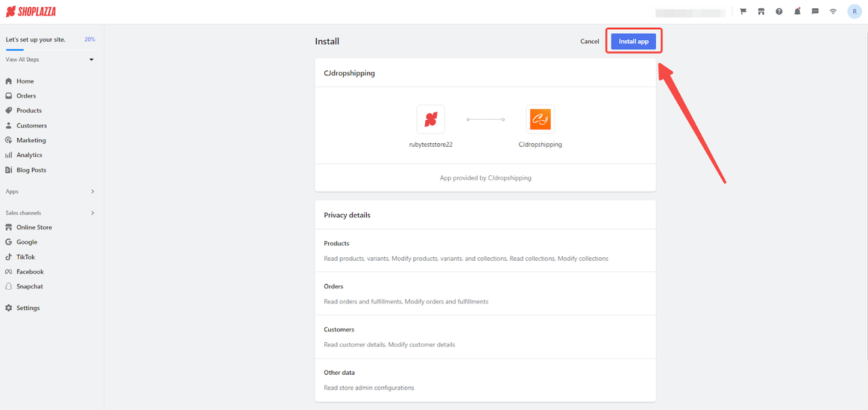Viewport: 868px width, 410px height.
Task: Go to Orders in sidebar
Action: (x=26, y=96)
